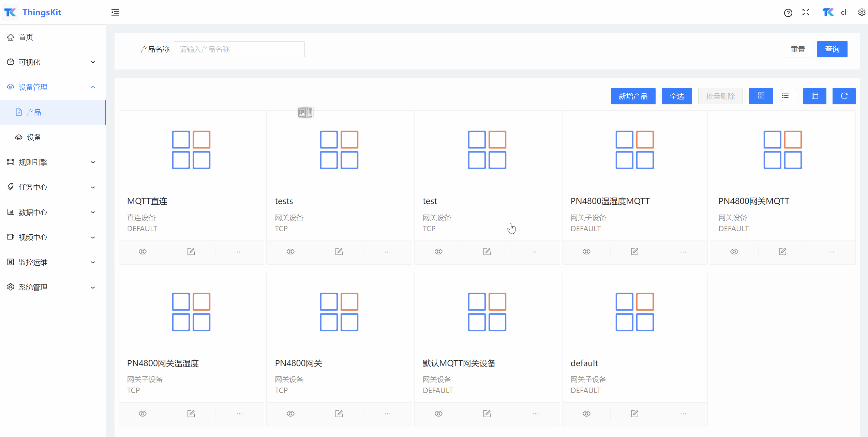The width and height of the screenshot is (868, 437).
Task: Open more options on tests card
Action: [x=388, y=252]
